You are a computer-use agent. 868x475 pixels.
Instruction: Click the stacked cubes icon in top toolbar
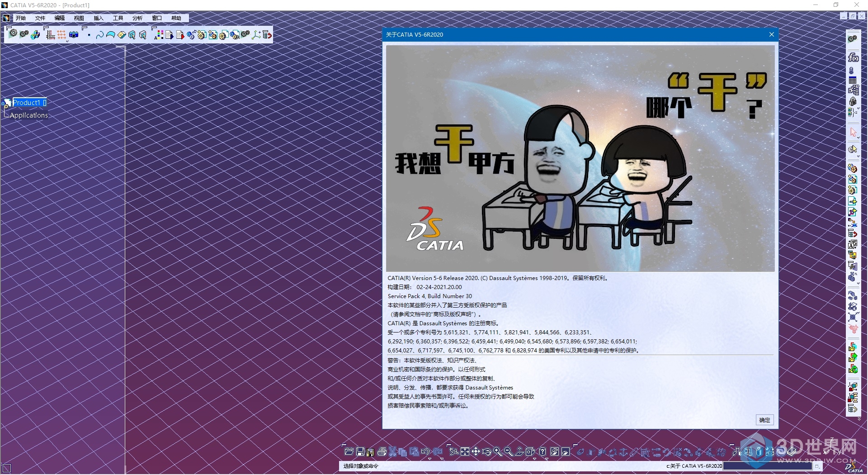pyautogui.click(x=35, y=34)
